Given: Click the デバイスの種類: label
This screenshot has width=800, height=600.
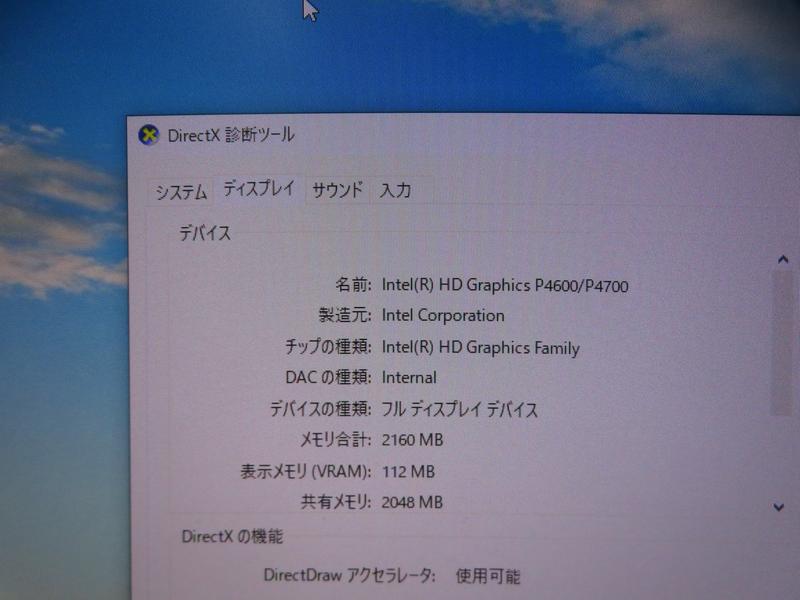Looking at the screenshot, I should [x=320, y=409].
